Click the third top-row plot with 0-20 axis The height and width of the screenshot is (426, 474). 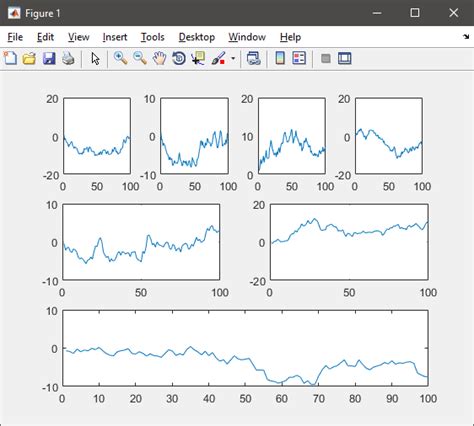point(292,136)
